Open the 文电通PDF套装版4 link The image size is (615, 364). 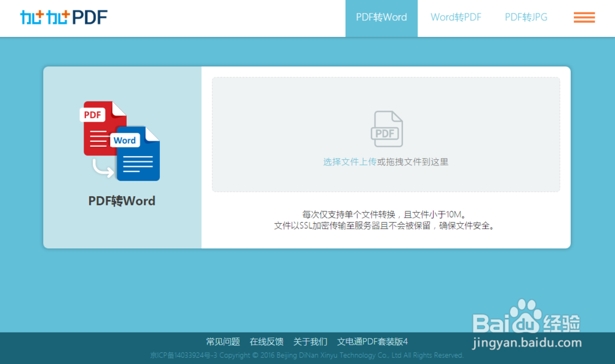tap(373, 341)
